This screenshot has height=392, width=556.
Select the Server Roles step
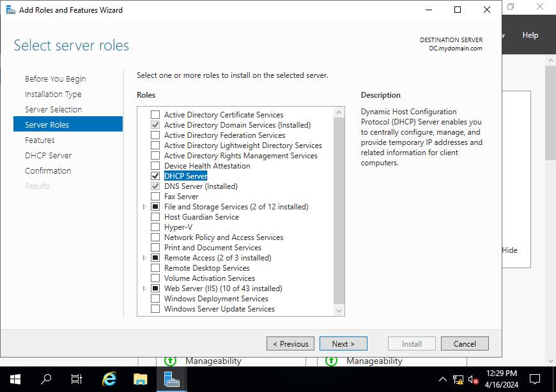coord(68,124)
